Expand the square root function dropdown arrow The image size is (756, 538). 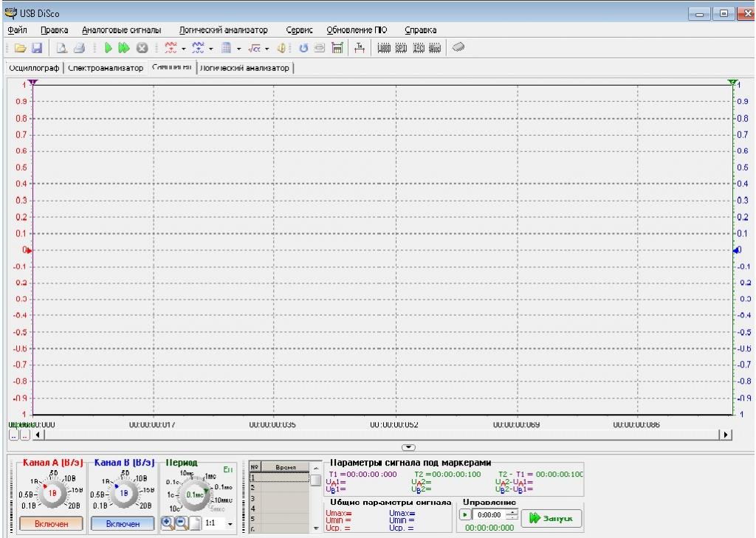[x=268, y=49]
